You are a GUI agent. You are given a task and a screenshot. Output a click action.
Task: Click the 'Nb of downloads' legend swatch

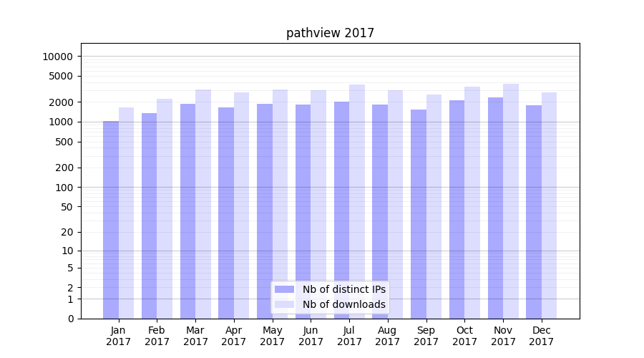point(284,304)
